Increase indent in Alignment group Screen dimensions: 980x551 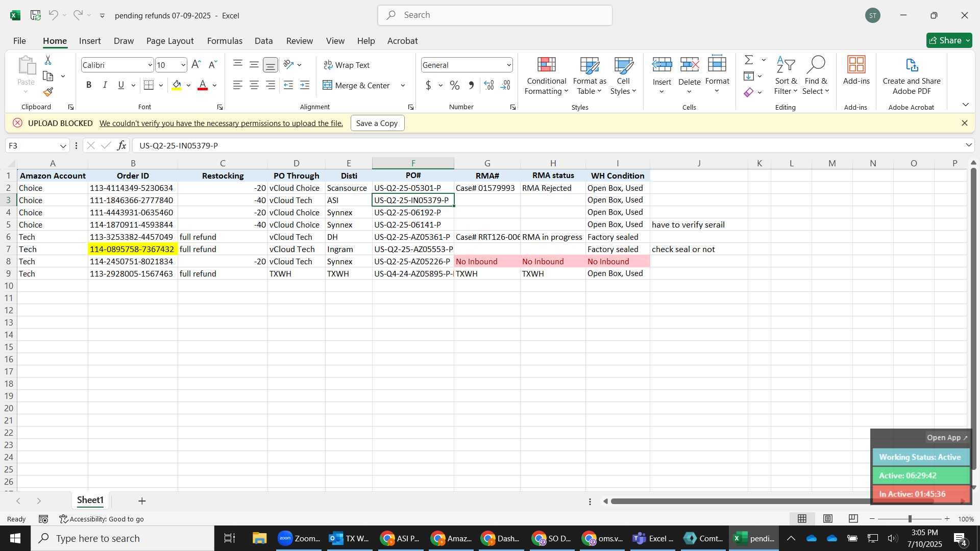305,85
